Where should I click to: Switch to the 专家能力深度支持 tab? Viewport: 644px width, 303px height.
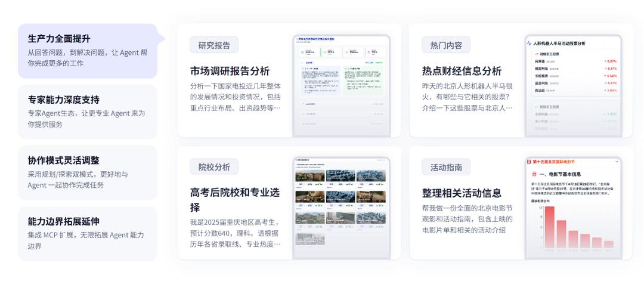tap(87, 112)
